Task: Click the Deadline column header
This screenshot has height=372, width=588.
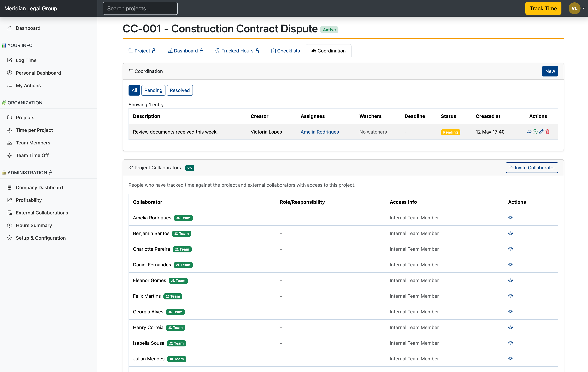Action: point(414,116)
